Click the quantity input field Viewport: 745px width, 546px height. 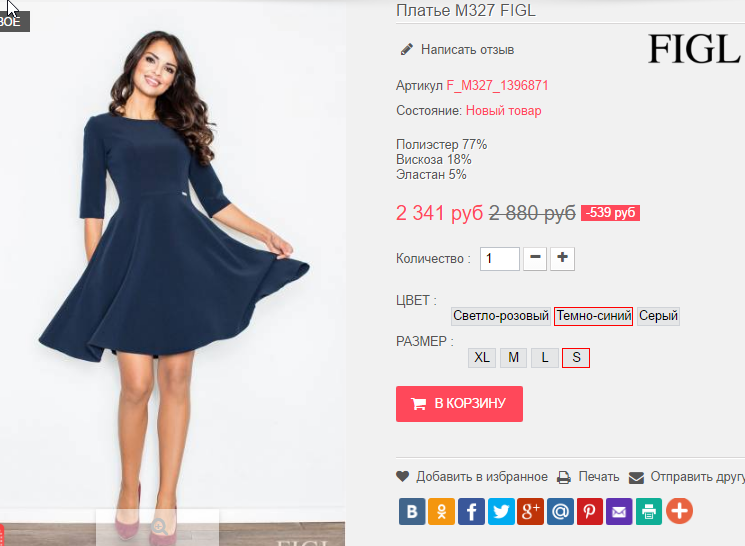(x=499, y=259)
